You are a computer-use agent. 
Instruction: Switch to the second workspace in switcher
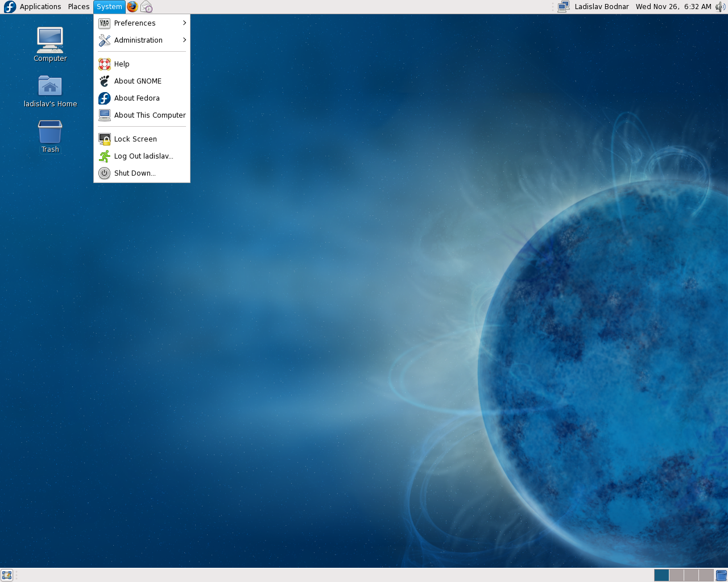coord(676,575)
